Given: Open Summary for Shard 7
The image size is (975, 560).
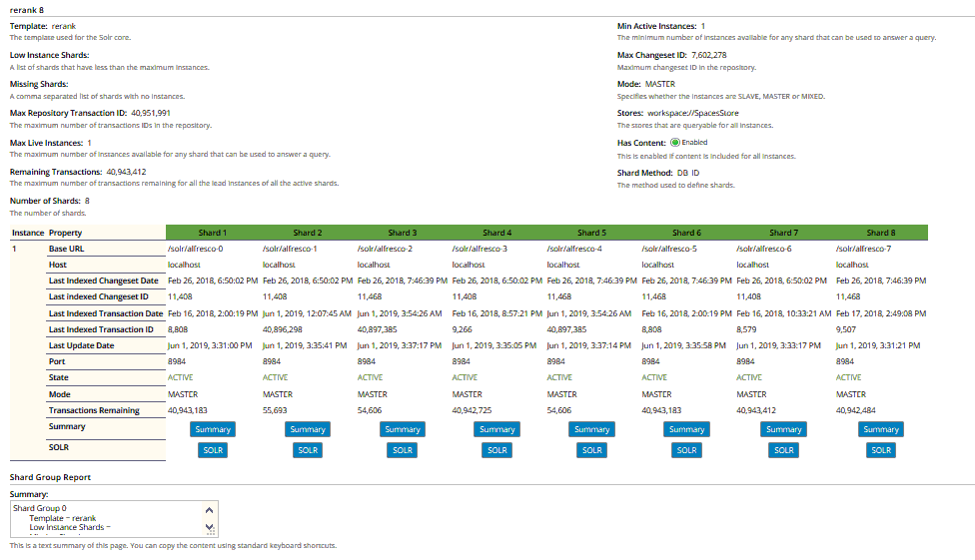Looking at the screenshot, I should coord(783,429).
